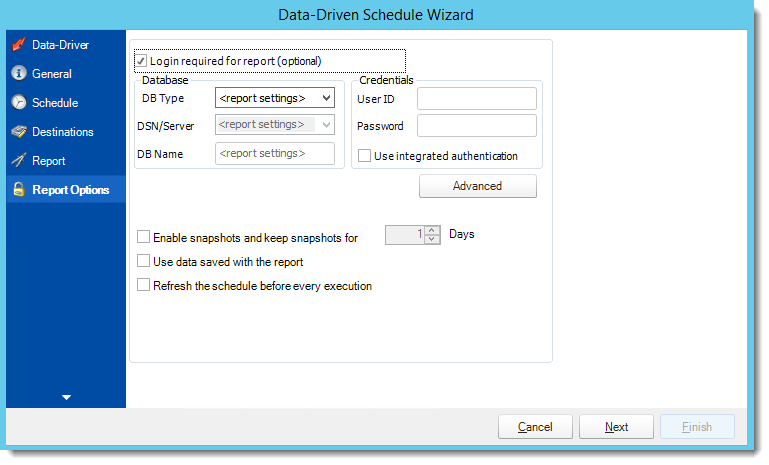Click the Destinations stack icon

[19, 131]
